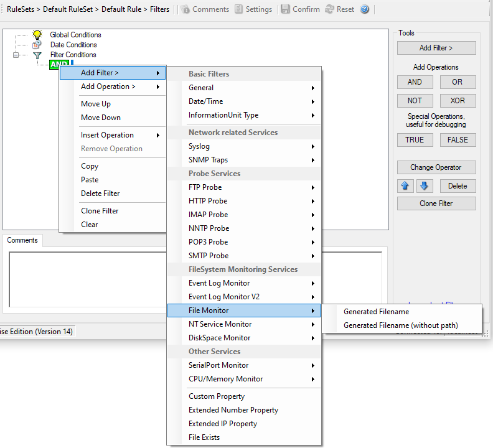493x448 pixels.
Task: Click the blue help question mark icon
Action: (365, 9)
